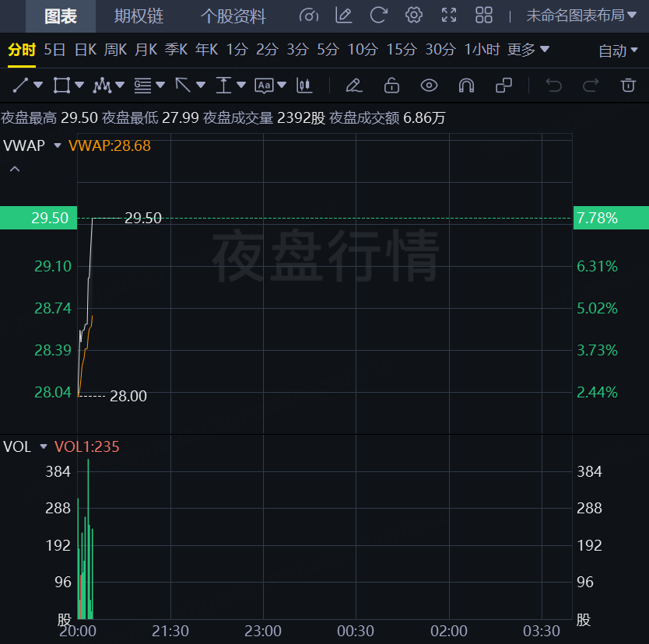Collapse the VWAP indicator panel chevron
The height and width of the screenshot is (644, 649).
tap(14, 168)
